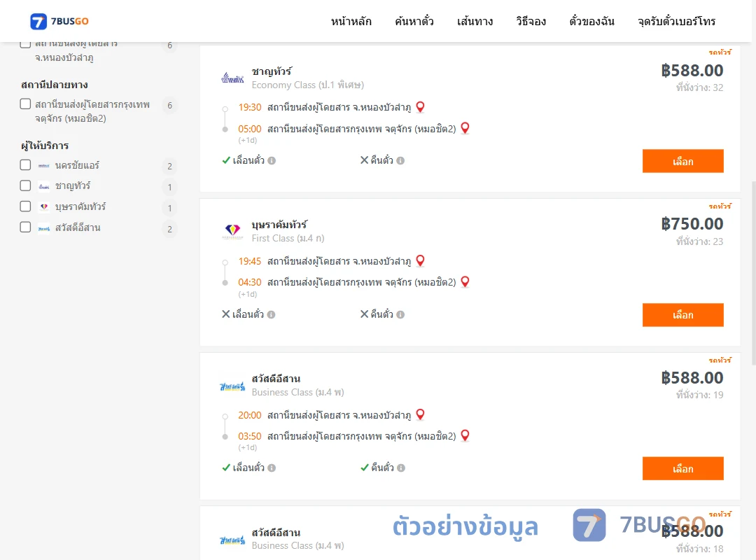The width and height of the screenshot is (756, 560).
Task: Click บุษราคัมทัวร์ logo in operator filter
Action: pyautogui.click(x=44, y=207)
